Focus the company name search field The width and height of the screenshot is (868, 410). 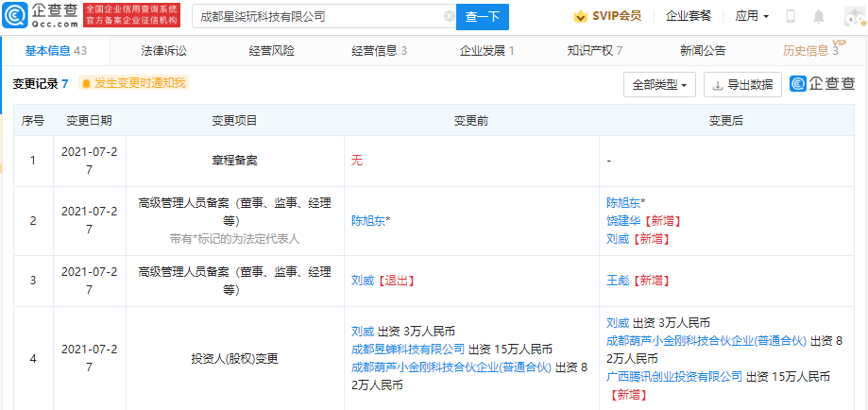pos(324,17)
